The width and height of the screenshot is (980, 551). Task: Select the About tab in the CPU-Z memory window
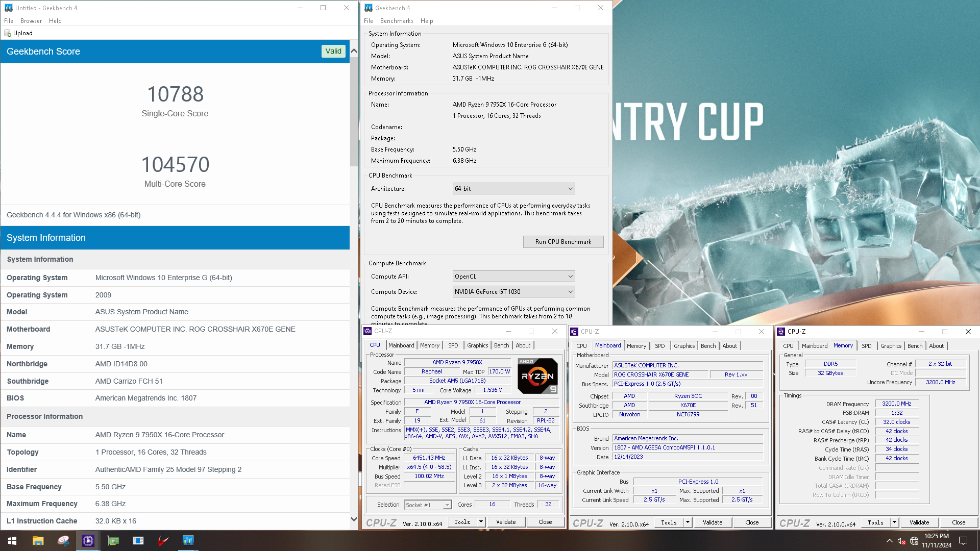point(937,346)
